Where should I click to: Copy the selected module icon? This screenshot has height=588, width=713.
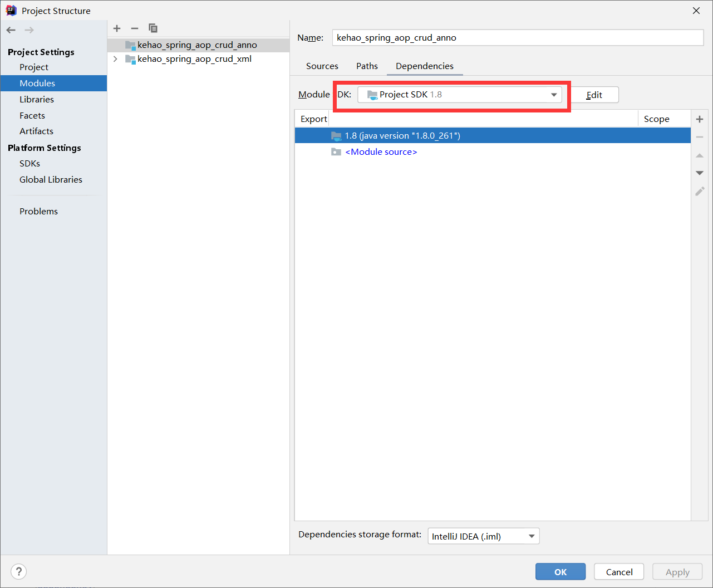coord(153,28)
